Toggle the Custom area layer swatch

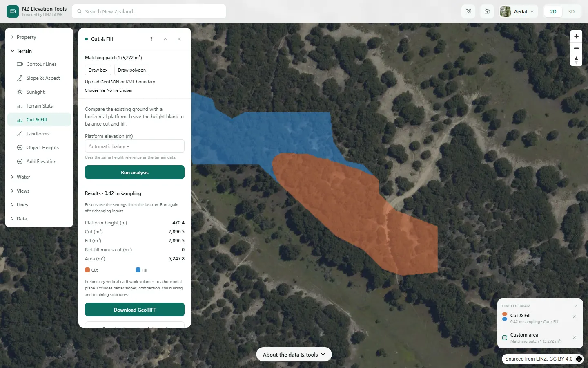[x=505, y=338]
